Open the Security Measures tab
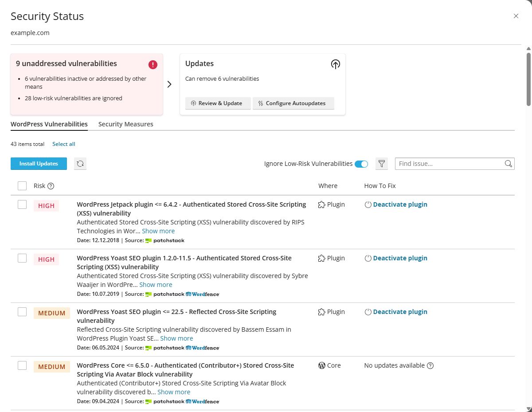532x412 pixels. coord(126,124)
